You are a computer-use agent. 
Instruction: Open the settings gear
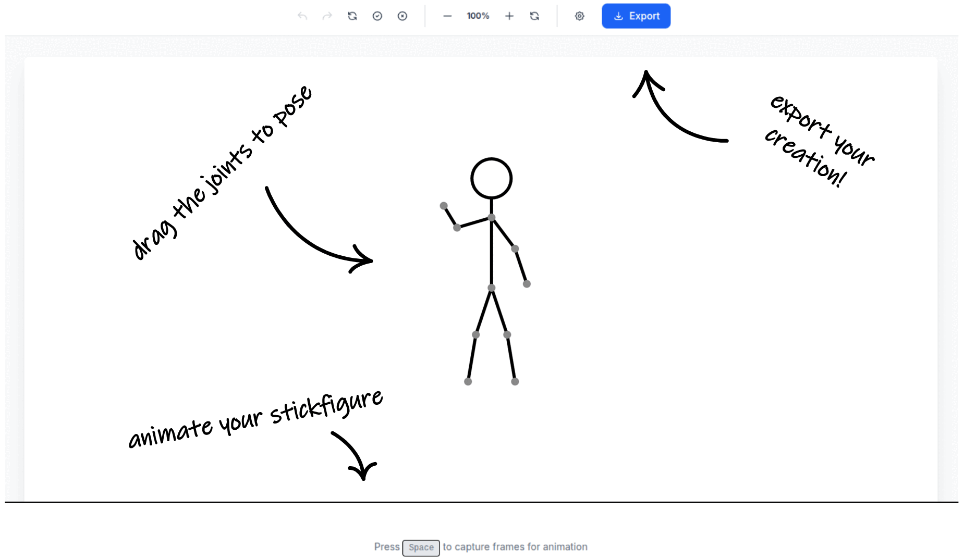579,16
